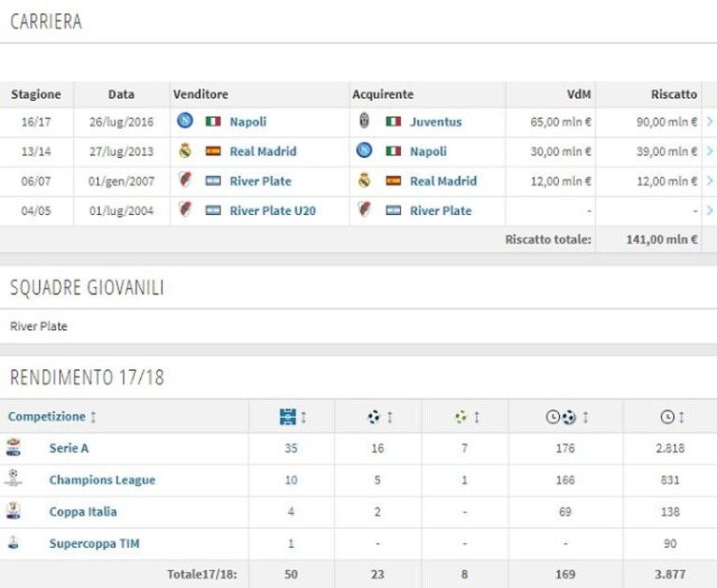Click the Serie A league logo
The width and height of the screenshot is (717, 588).
[x=13, y=447]
